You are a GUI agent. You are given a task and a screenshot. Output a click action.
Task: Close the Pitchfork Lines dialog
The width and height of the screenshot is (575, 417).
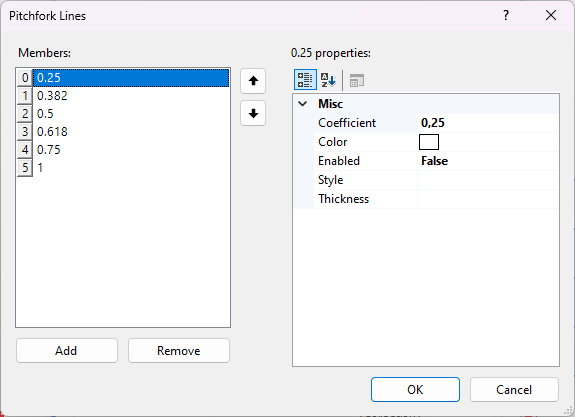click(551, 15)
